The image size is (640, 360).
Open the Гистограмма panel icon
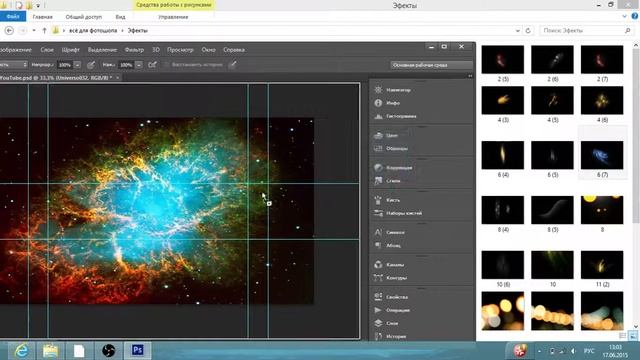[x=378, y=116]
